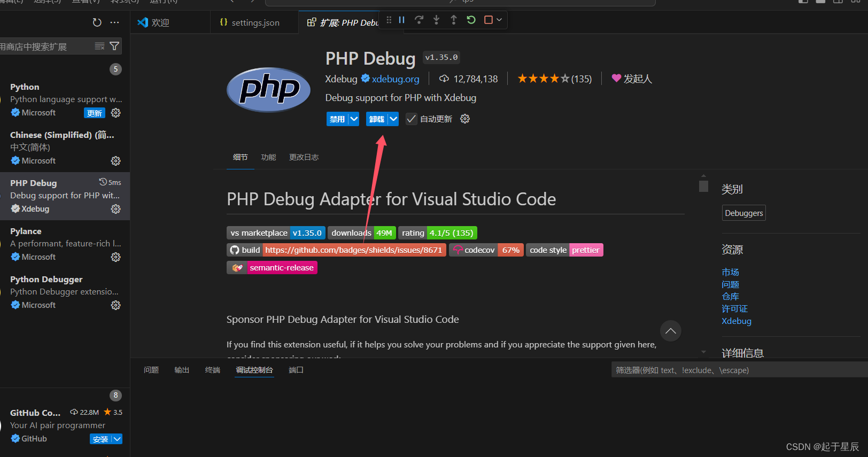Clear extension search results icon
The height and width of the screenshot is (457, 868).
coord(99,46)
